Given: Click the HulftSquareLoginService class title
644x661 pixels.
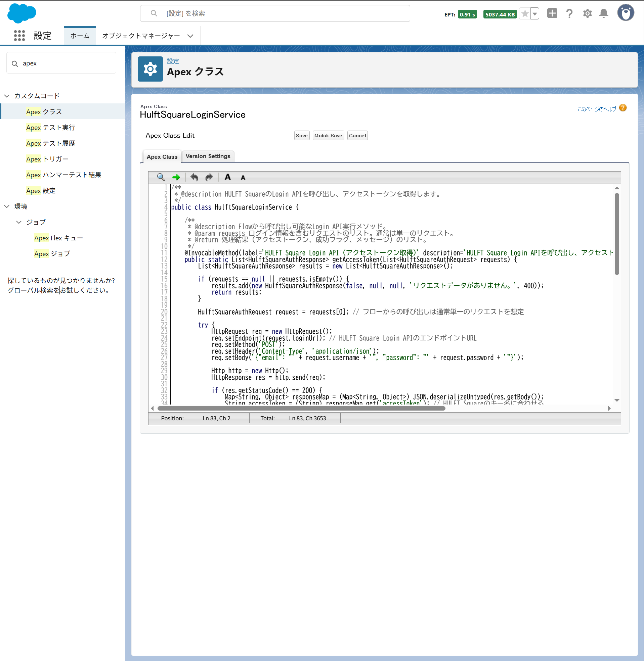Looking at the screenshot, I should point(192,114).
